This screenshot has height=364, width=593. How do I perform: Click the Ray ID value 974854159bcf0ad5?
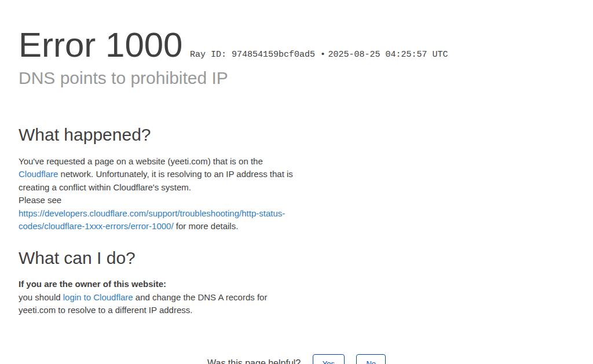click(273, 54)
